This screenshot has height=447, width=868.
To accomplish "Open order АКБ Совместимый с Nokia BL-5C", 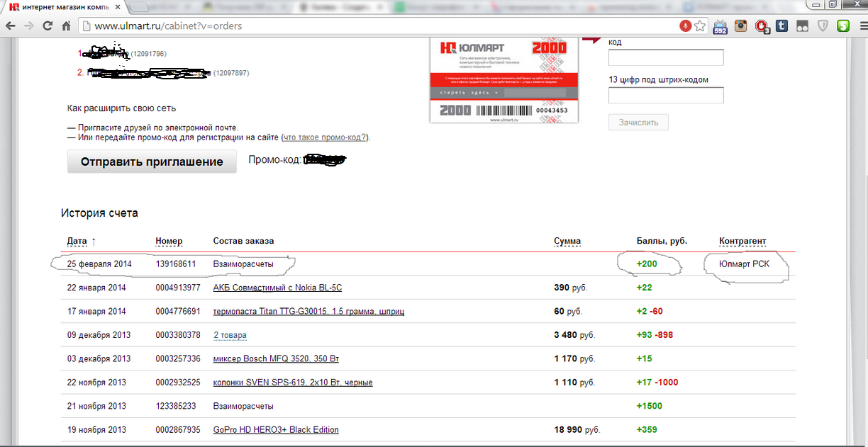I will [277, 288].
